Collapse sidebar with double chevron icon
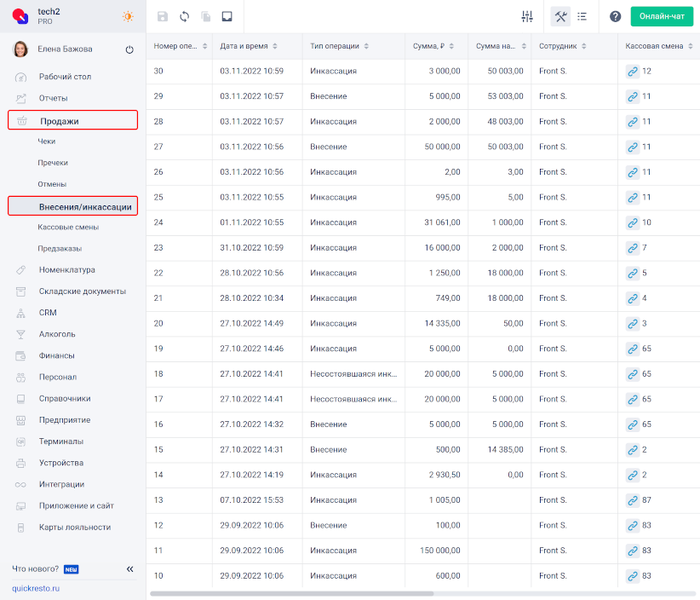700x600 pixels. click(130, 569)
